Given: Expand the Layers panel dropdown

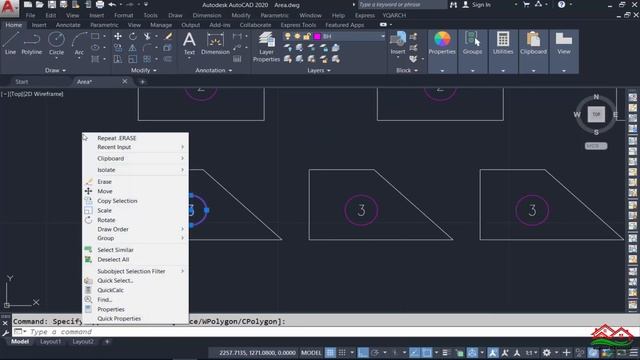Looking at the screenshot, I should [319, 70].
